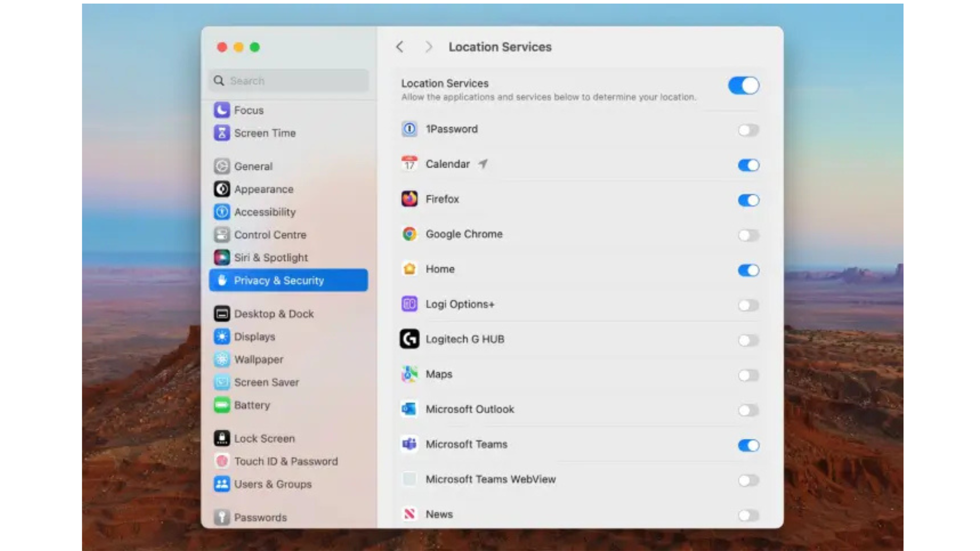Select Desktop & Dock in sidebar
This screenshot has height=551, width=980.
274,314
